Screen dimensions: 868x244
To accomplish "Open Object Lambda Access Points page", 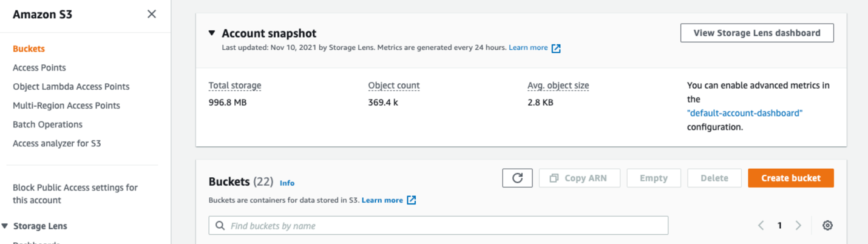I will [x=71, y=86].
